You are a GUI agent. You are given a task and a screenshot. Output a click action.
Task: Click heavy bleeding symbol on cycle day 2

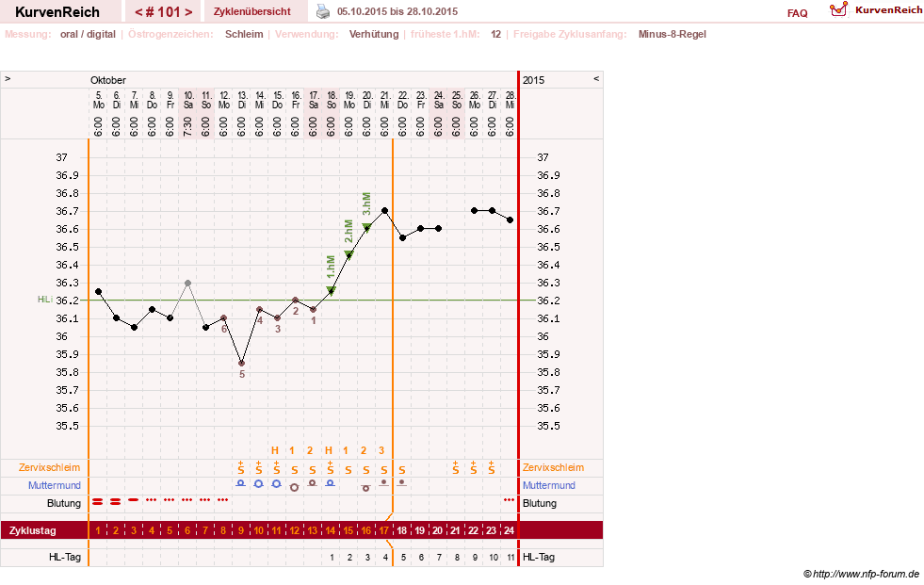pos(116,501)
